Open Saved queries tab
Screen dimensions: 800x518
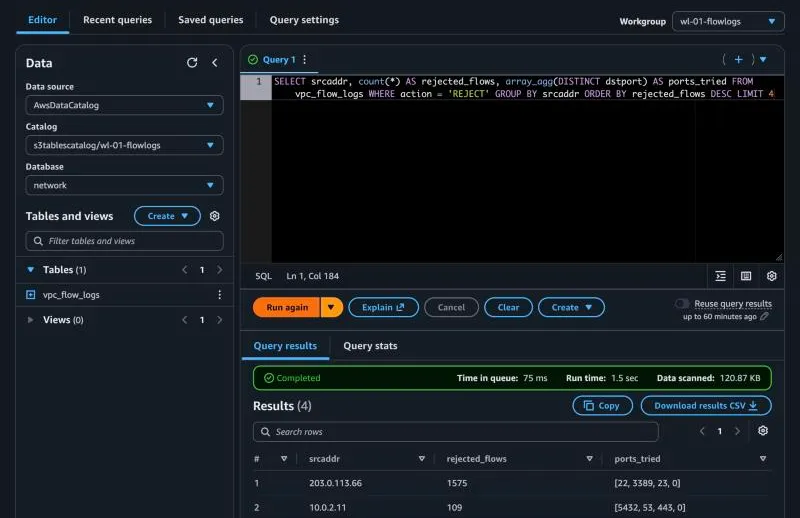[211, 20]
